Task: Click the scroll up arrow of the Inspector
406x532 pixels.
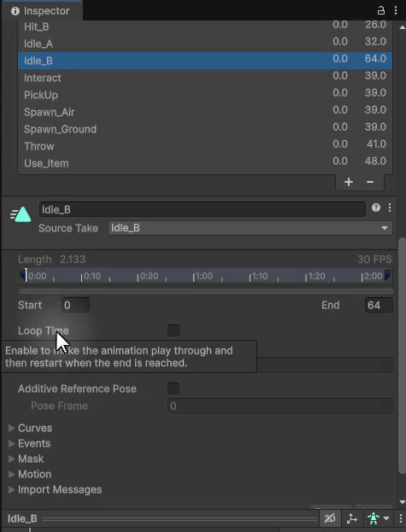Action: [x=403, y=27]
